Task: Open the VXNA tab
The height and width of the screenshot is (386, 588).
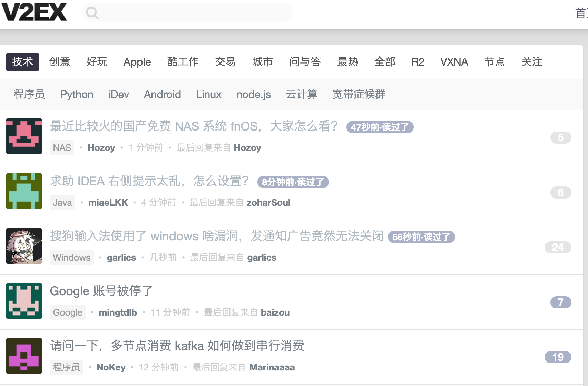Action: click(x=454, y=62)
